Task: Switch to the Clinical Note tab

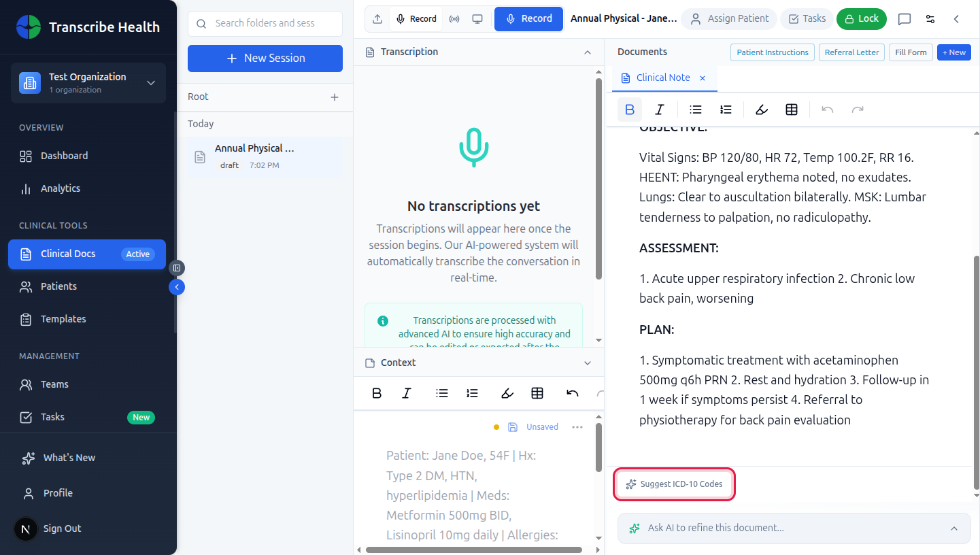Action: click(662, 78)
